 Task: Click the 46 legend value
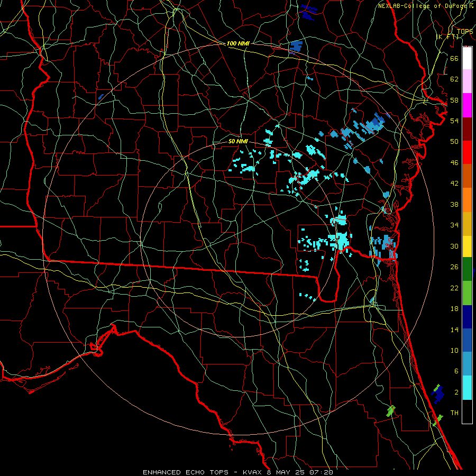454,163
